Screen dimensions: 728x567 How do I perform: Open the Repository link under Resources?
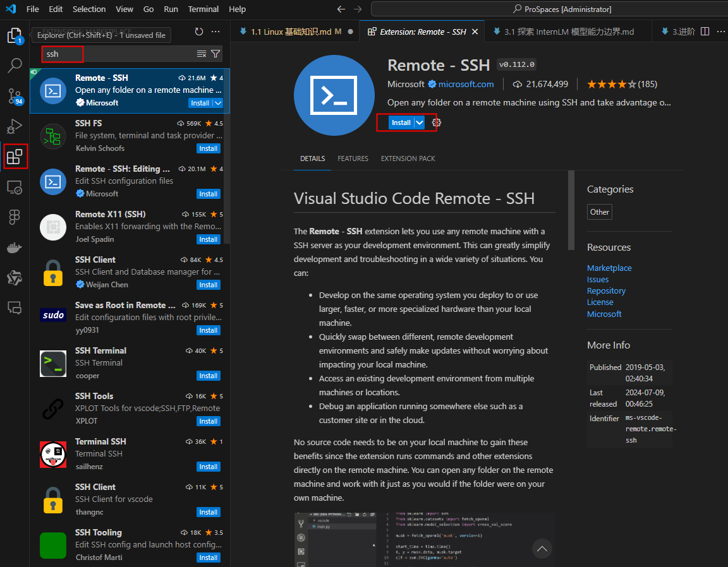pos(606,291)
